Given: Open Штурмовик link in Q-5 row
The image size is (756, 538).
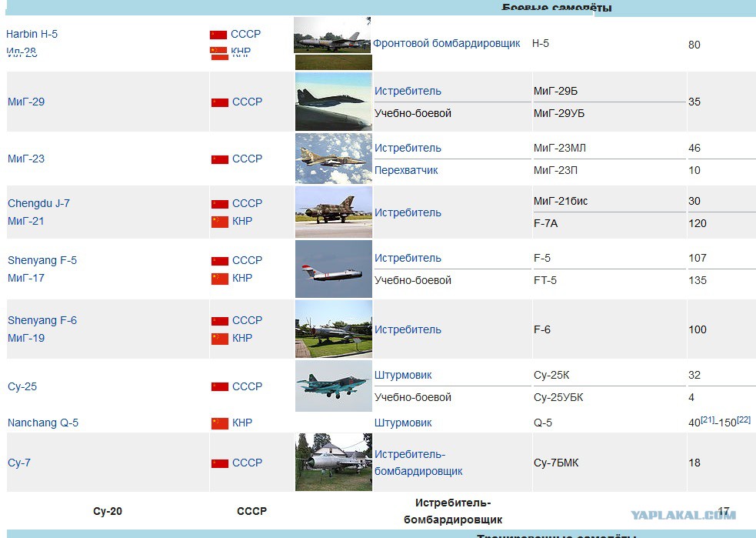Looking at the screenshot, I should 403,423.
